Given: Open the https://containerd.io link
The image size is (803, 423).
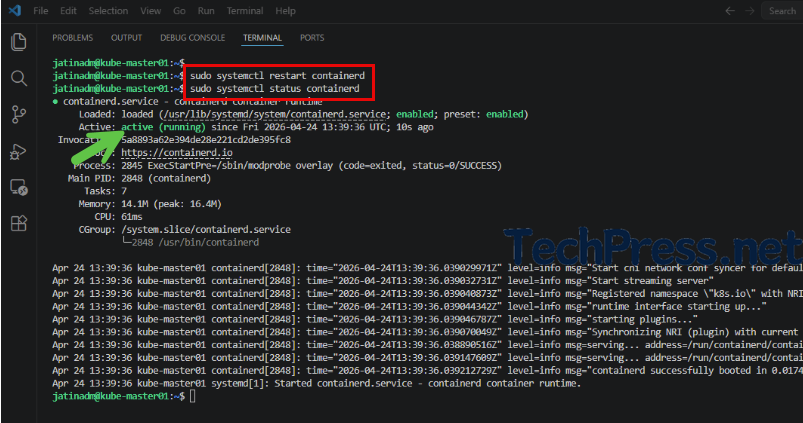Looking at the screenshot, I should coord(177,153).
